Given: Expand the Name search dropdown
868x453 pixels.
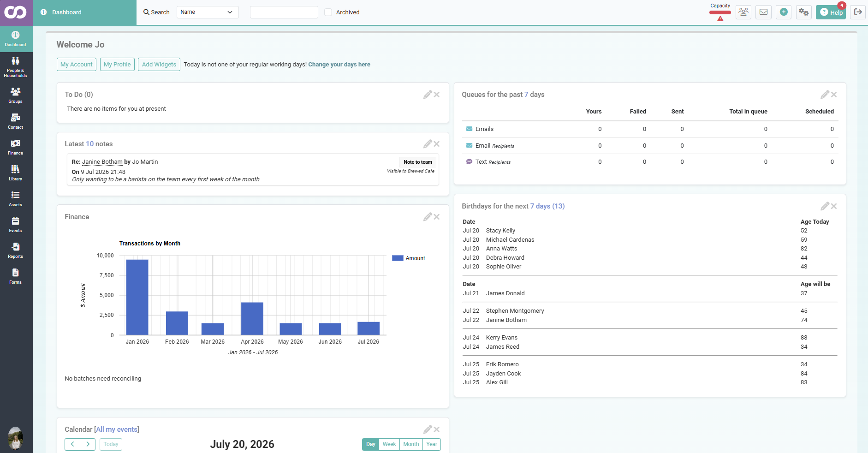Looking at the screenshot, I should 208,12.
